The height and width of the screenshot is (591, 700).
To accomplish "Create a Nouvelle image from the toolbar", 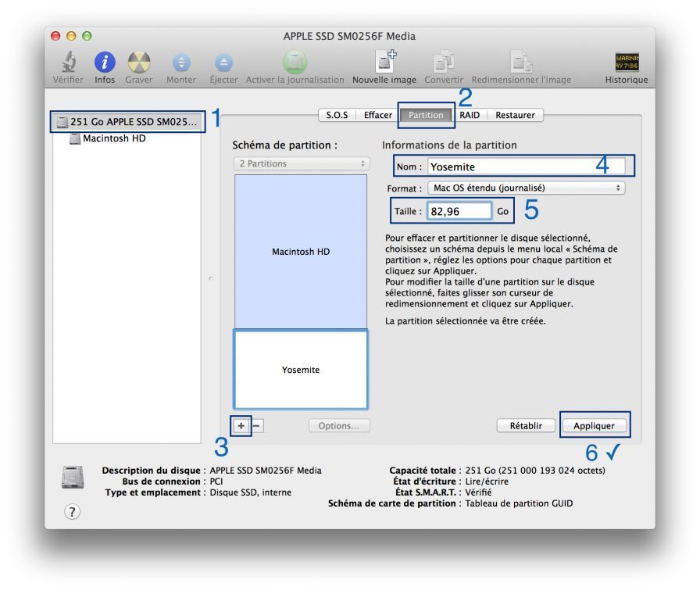I will (x=384, y=62).
